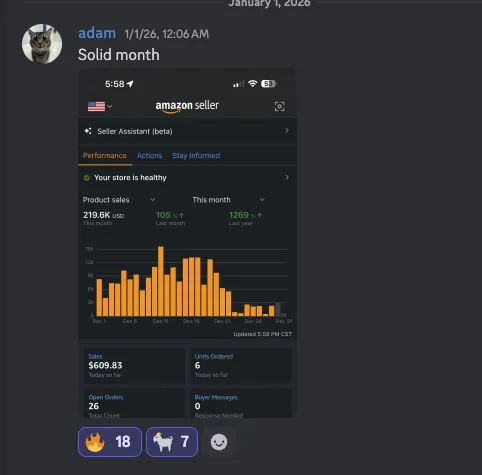Open the attached Amazon seller screenshot
The width and height of the screenshot is (482, 475).
click(187, 243)
